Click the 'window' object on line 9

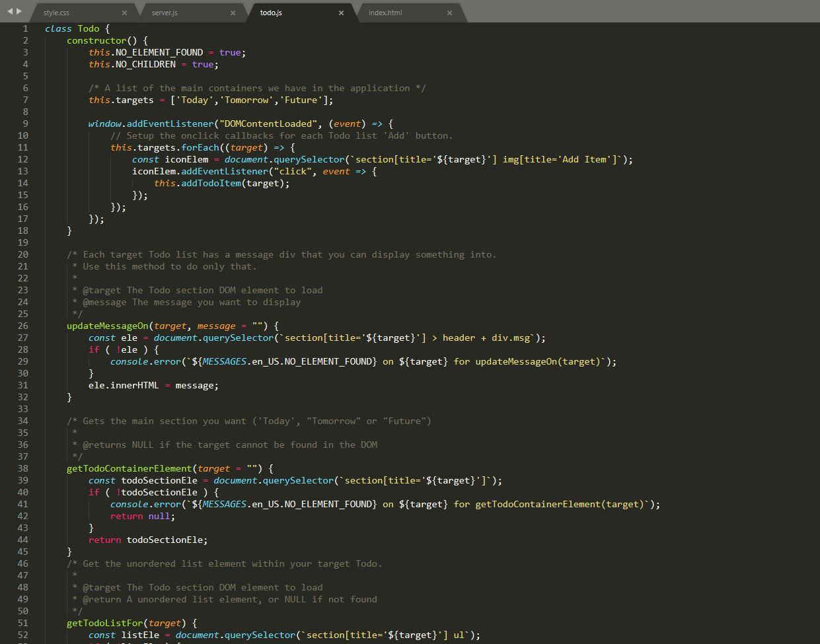click(104, 124)
